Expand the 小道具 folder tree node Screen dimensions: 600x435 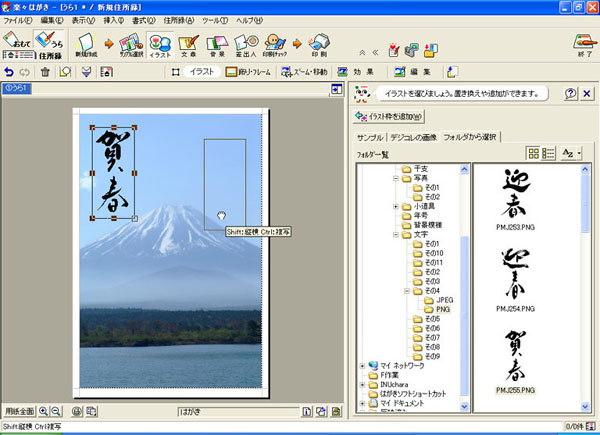tap(397, 207)
